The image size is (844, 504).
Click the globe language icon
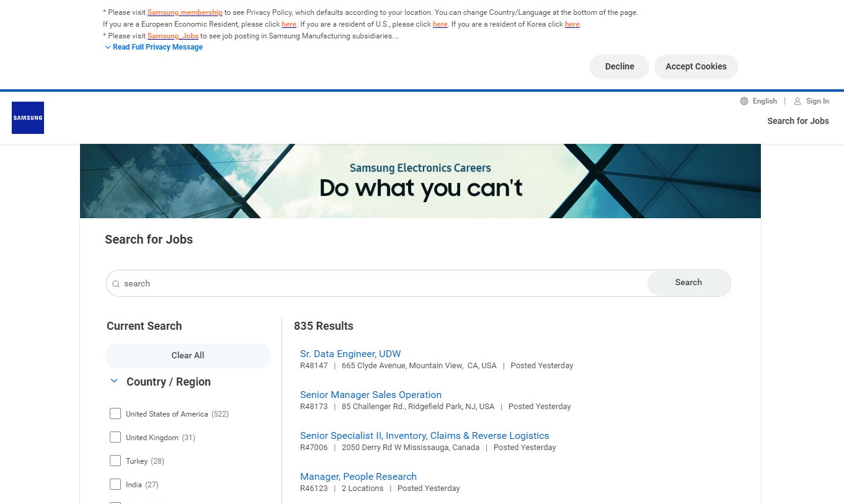coord(744,101)
